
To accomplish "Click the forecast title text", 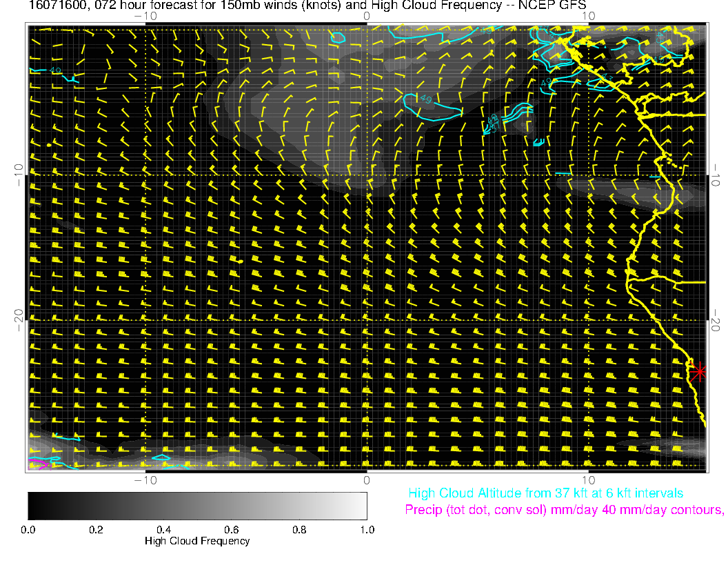I will point(307,6).
